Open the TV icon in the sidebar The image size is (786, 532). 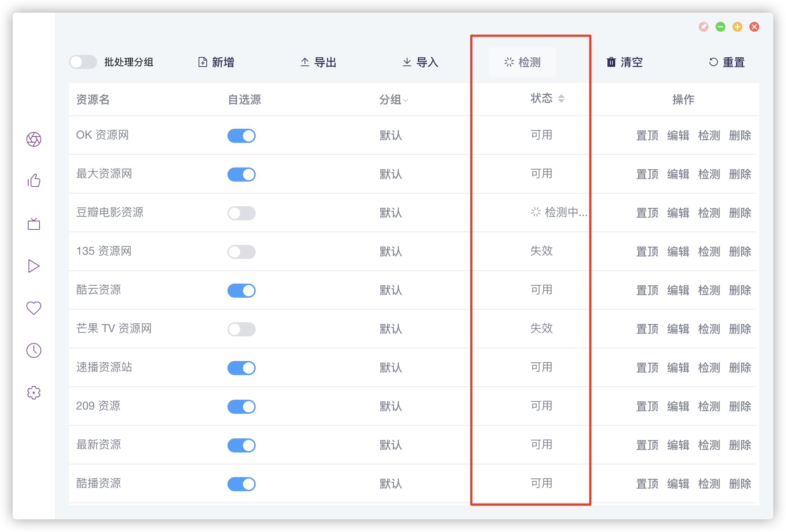(34, 224)
